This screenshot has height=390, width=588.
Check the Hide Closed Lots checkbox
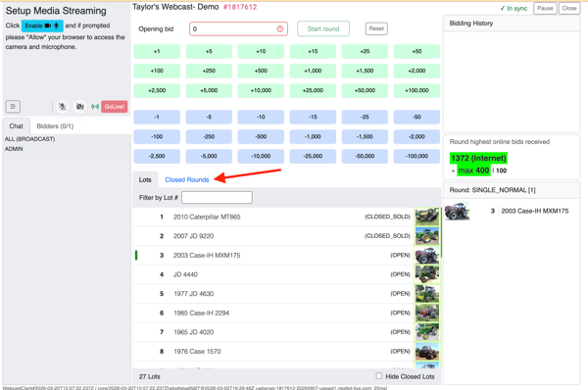click(378, 375)
